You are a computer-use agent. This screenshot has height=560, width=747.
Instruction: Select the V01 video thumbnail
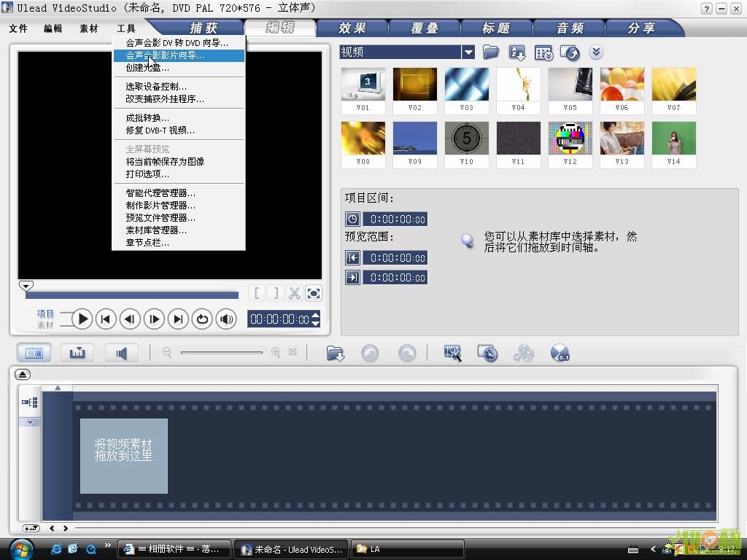363,90
